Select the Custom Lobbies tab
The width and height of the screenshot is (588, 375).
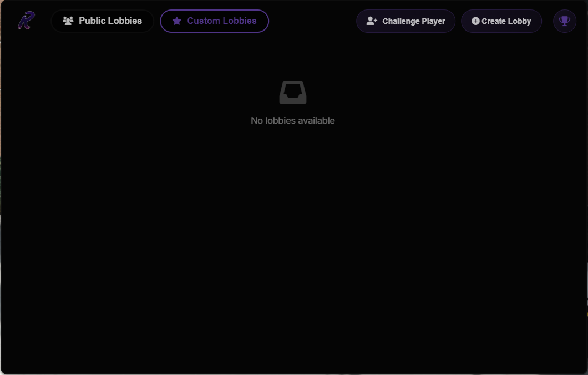click(x=215, y=21)
